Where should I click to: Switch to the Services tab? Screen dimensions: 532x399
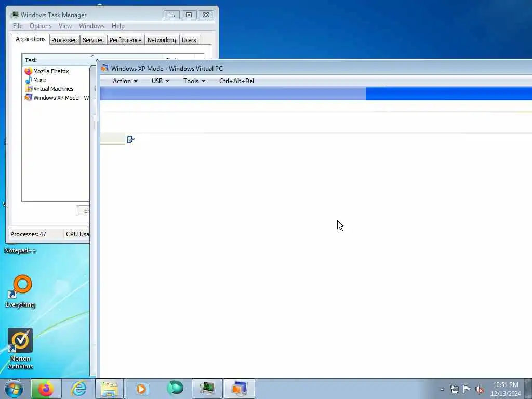click(93, 40)
